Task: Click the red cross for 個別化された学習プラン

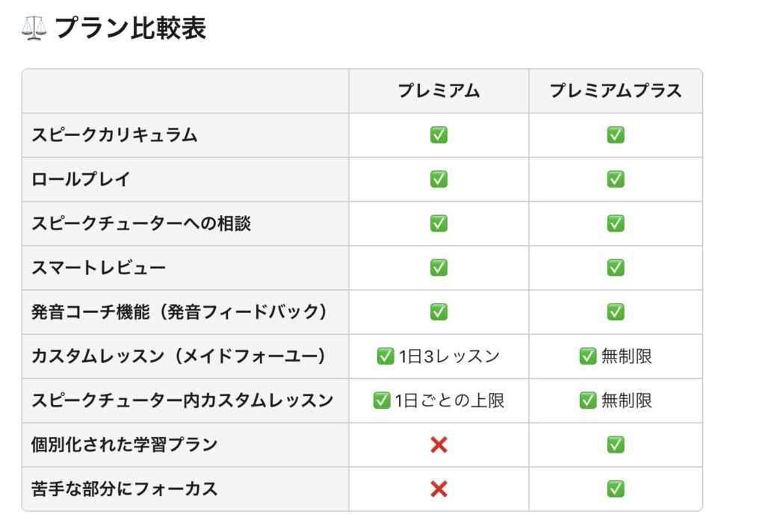Action: tap(439, 445)
